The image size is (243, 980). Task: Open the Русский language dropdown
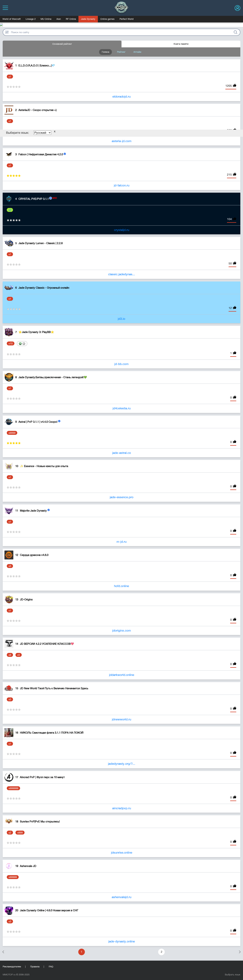coord(42,133)
